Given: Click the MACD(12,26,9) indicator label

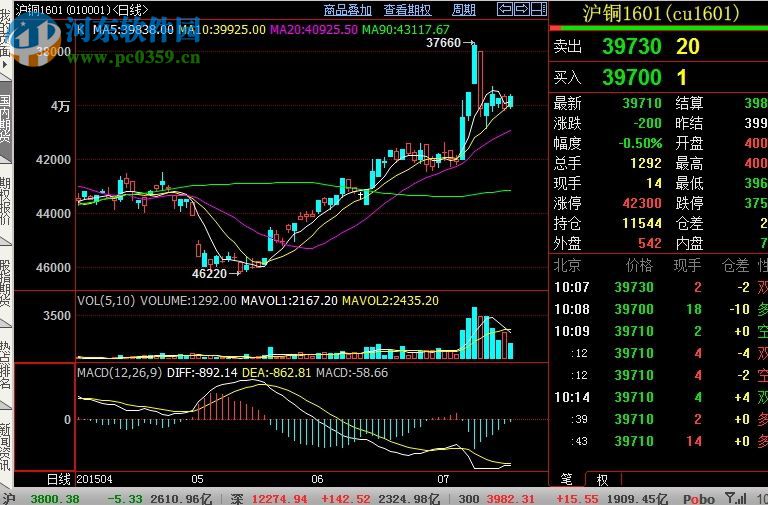Looking at the screenshot, I should pyautogui.click(x=120, y=373).
